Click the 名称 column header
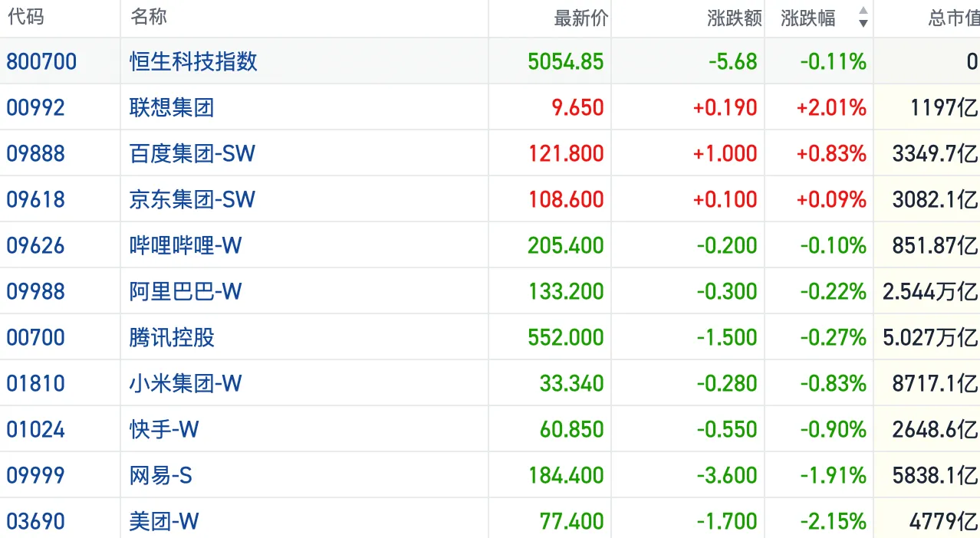980x538 pixels. point(149,17)
